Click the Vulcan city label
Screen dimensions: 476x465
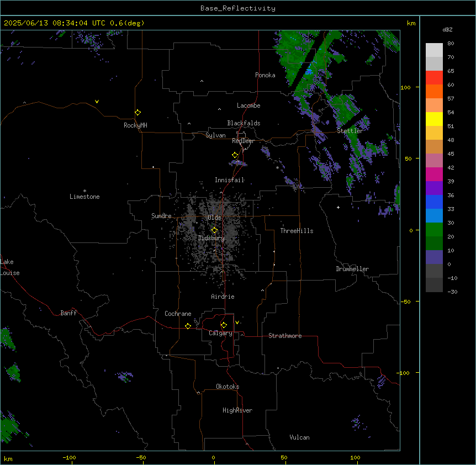pyautogui.click(x=299, y=437)
